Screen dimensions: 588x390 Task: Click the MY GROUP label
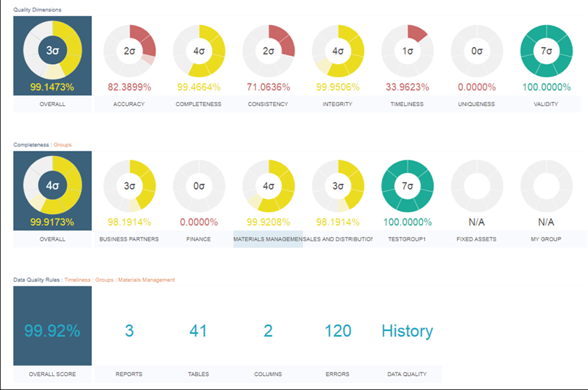coord(546,239)
